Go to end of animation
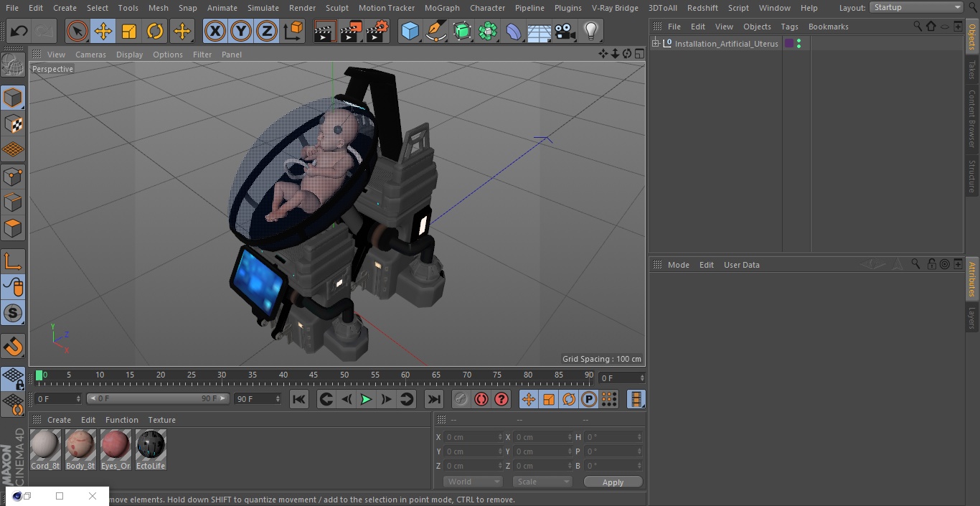The image size is (980, 506). (434, 399)
